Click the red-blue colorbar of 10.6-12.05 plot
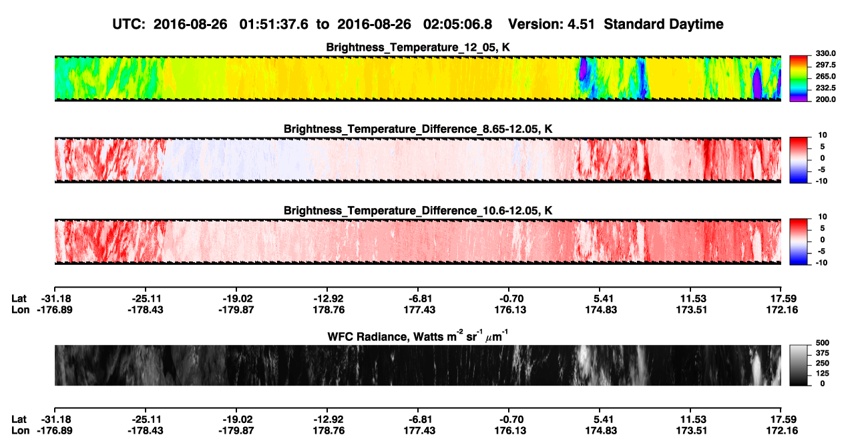The image size is (868, 445). (x=799, y=241)
